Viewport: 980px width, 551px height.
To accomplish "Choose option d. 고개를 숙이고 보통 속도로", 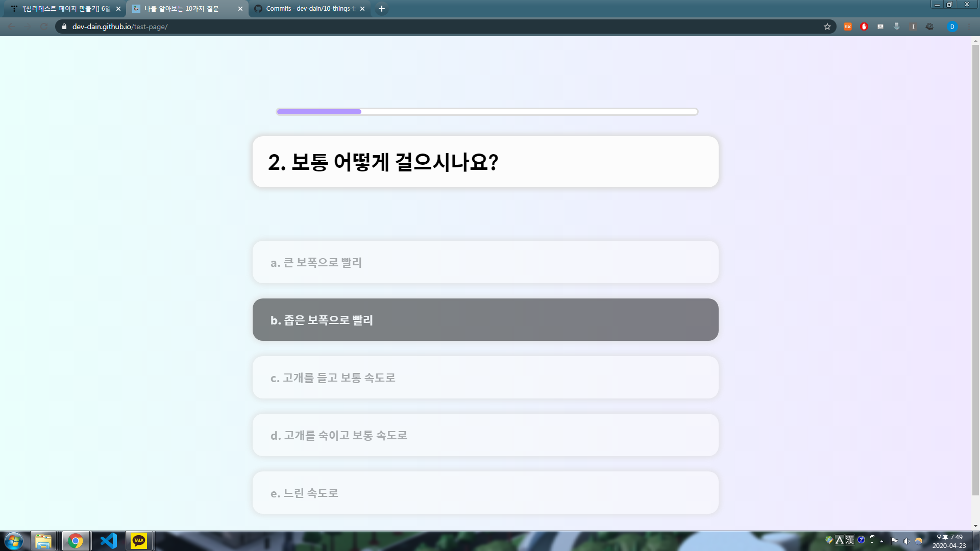I will (x=485, y=435).
